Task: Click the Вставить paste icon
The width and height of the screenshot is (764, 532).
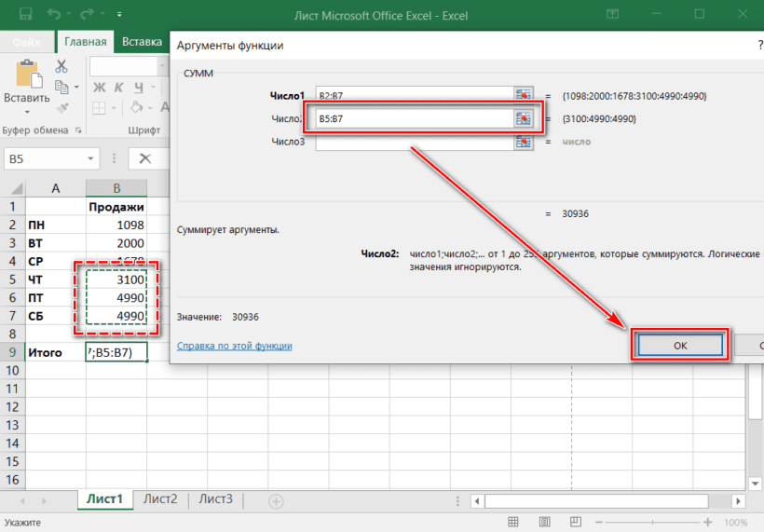Action: point(28,75)
